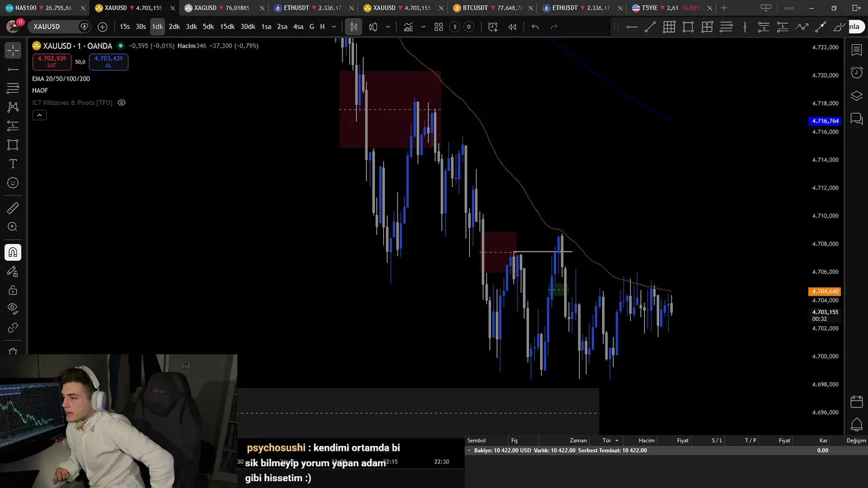The height and width of the screenshot is (488, 868).
Task: Click the blue 4.716,764 price label
Action: (825, 121)
